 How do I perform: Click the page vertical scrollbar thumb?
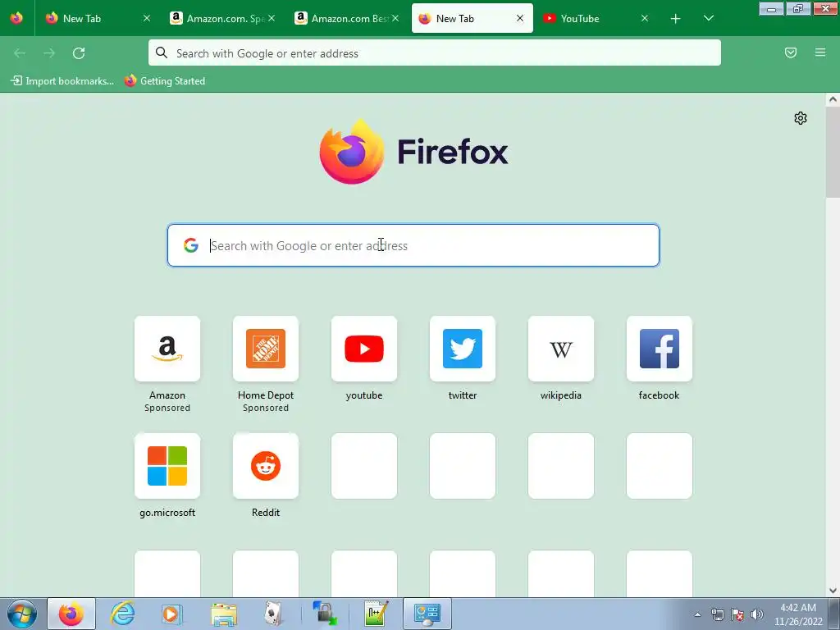coord(833,152)
